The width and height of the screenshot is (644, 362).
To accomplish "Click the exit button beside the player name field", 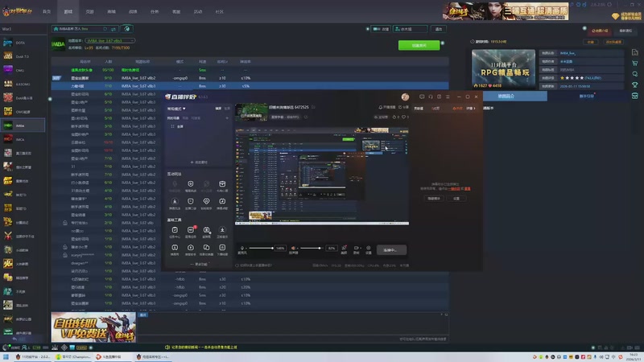I will (439, 29).
